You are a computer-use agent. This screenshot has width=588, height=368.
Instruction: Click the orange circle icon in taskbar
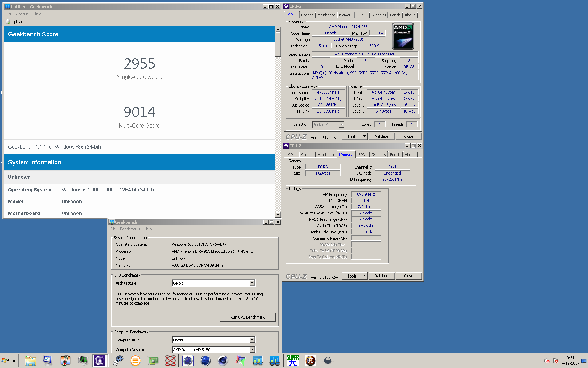click(x=135, y=361)
